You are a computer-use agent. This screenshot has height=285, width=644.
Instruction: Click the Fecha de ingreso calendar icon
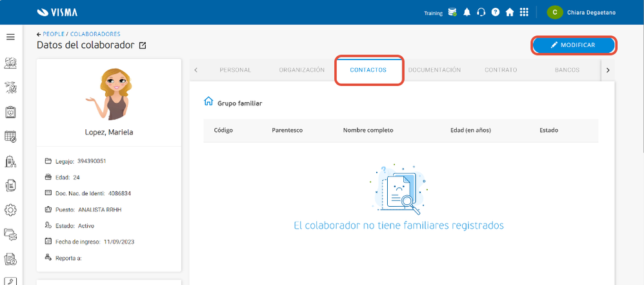48,242
